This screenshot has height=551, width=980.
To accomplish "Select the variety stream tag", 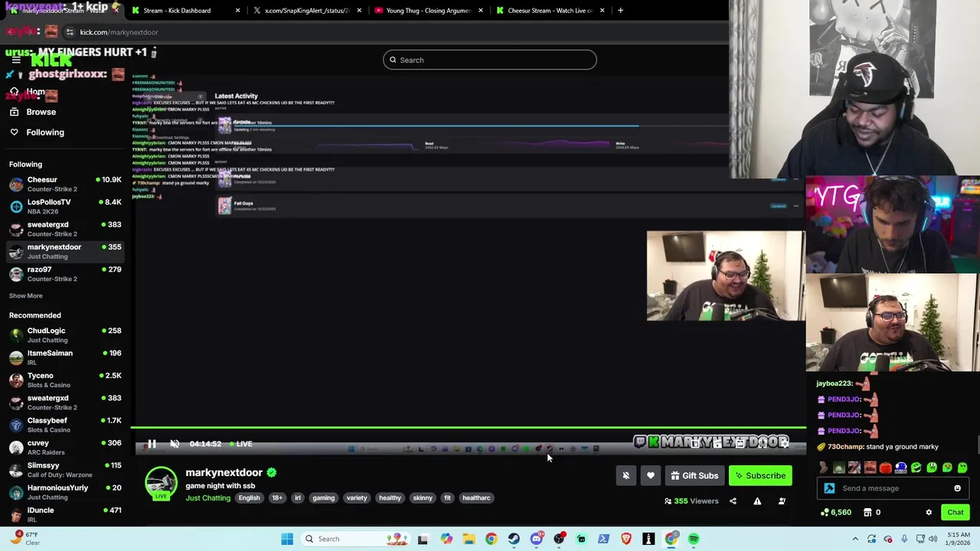I will (x=357, y=498).
